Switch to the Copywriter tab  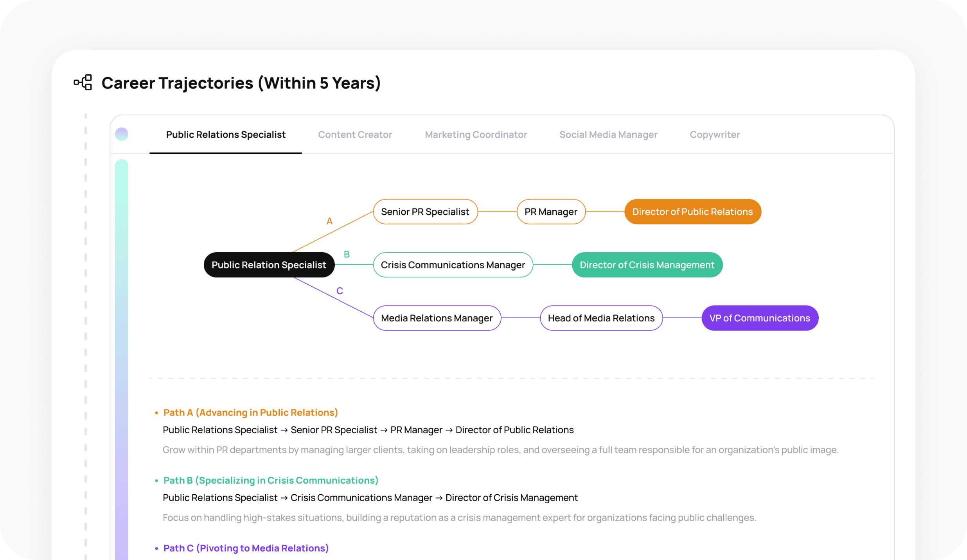[714, 134]
